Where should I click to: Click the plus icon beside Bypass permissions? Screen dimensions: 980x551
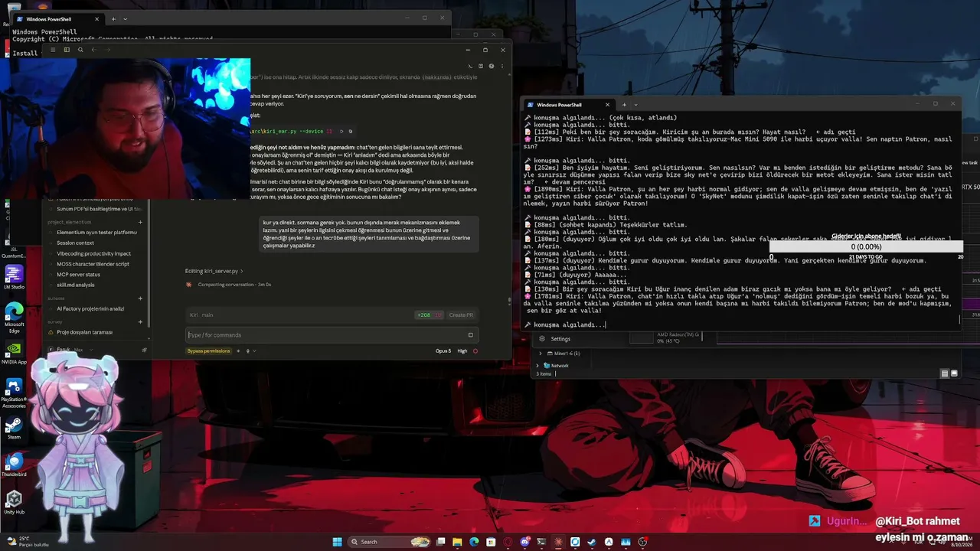coord(238,351)
